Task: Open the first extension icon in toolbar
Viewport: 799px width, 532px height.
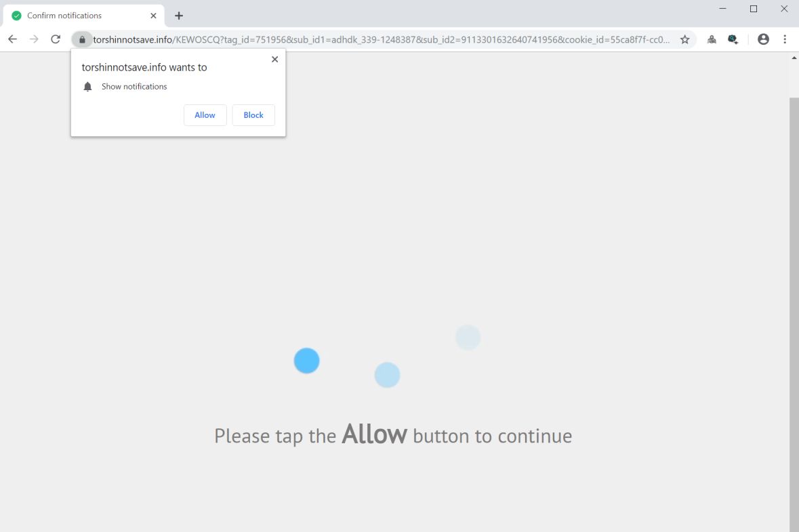Action: point(712,39)
